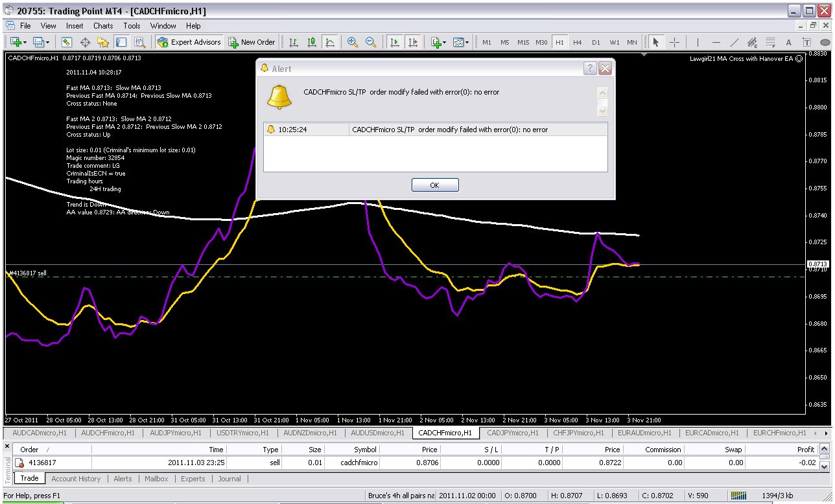
Task: Switch chart to Bar Chart mode
Action: pyautogui.click(x=294, y=42)
